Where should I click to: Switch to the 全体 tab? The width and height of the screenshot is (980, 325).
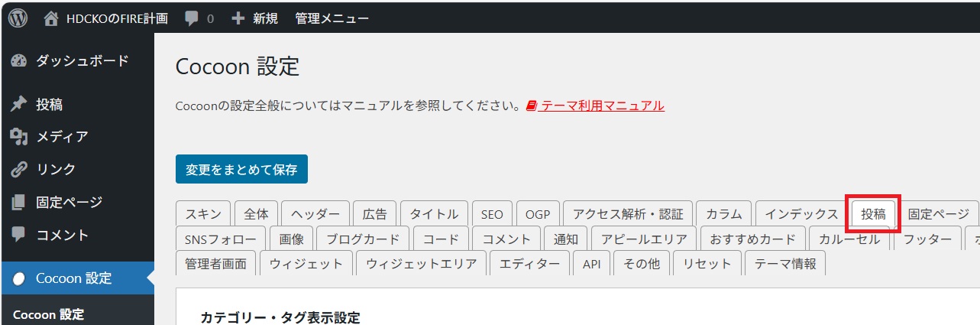coord(256,214)
